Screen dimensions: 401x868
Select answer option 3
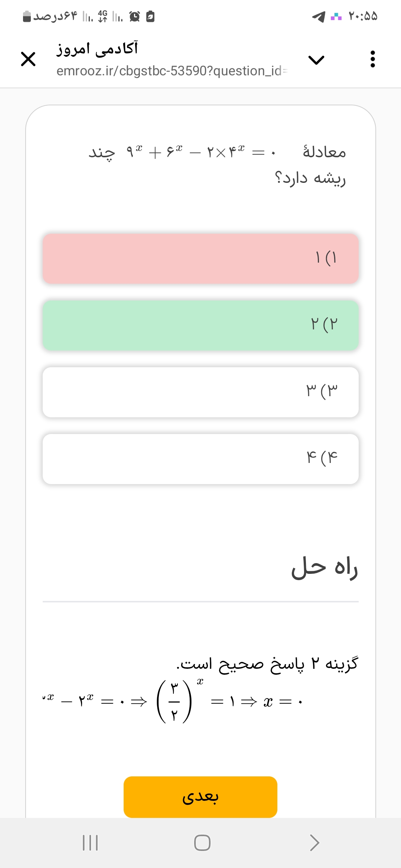(x=200, y=392)
